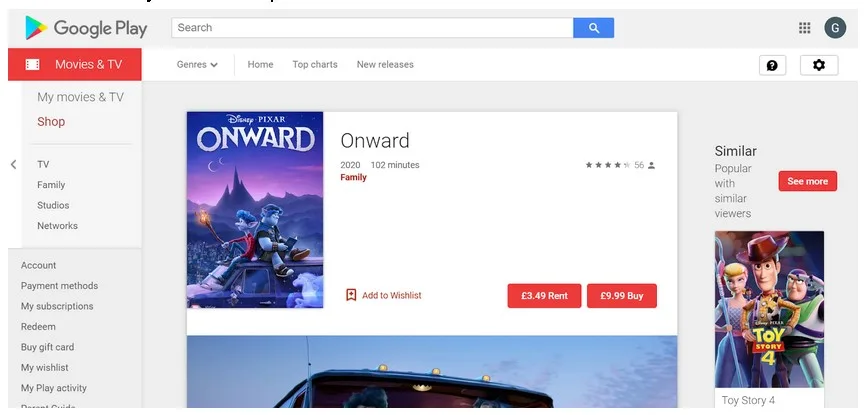
Task: Click the Google Play logo
Action: pyautogui.click(x=86, y=28)
